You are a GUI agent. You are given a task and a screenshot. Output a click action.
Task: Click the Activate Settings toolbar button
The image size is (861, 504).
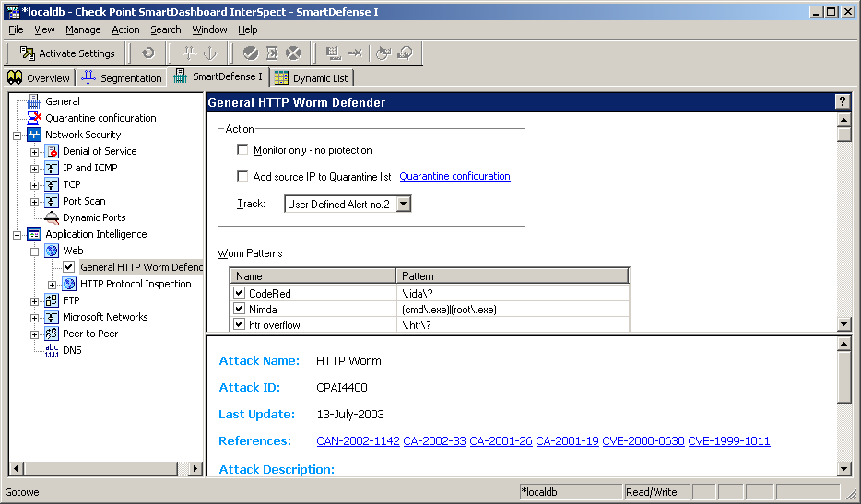coord(66,53)
